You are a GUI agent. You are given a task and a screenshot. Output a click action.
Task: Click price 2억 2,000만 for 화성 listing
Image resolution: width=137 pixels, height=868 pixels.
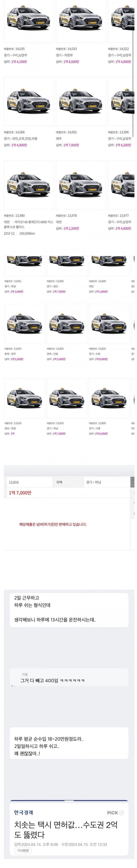[x=17, y=292]
